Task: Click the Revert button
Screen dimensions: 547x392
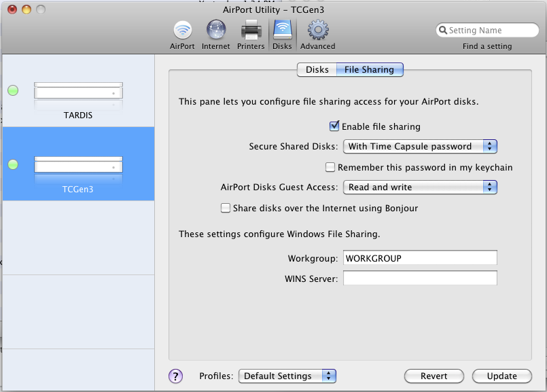Action: click(x=434, y=376)
